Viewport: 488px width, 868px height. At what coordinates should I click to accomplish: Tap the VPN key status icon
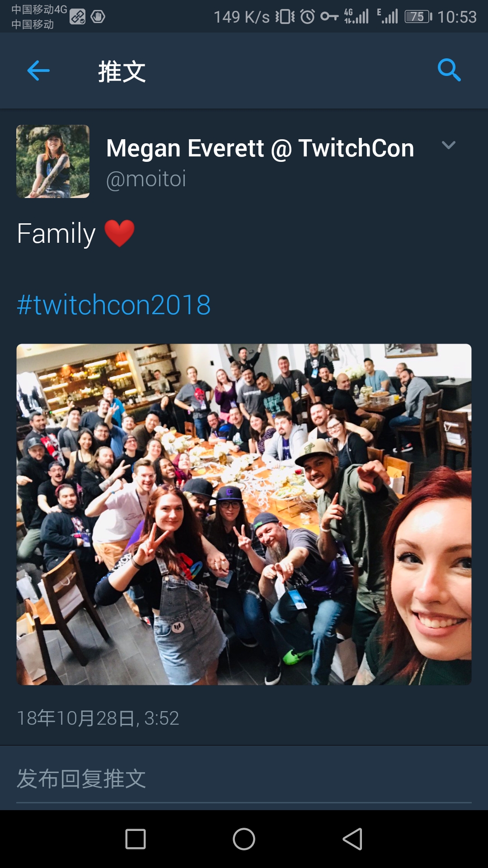(x=329, y=17)
